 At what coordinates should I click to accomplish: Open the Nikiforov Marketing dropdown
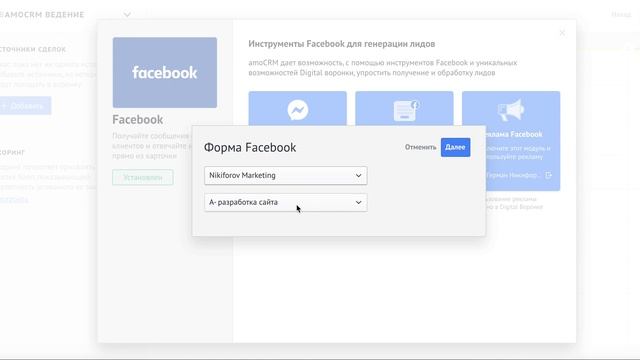285,175
